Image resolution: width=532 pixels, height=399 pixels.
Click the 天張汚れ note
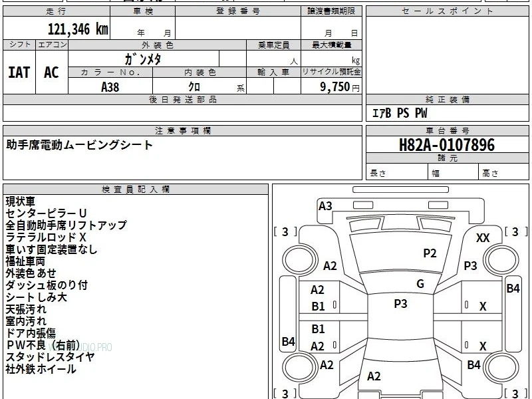tap(26, 309)
